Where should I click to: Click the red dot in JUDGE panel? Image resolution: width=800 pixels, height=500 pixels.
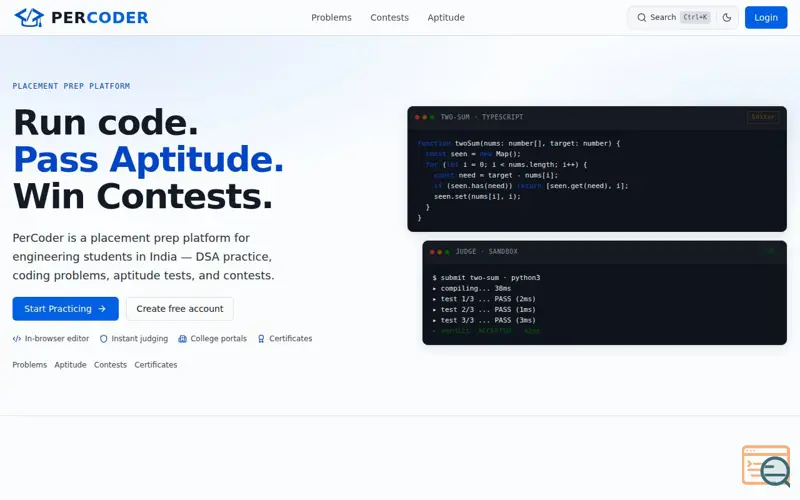pos(432,252)
